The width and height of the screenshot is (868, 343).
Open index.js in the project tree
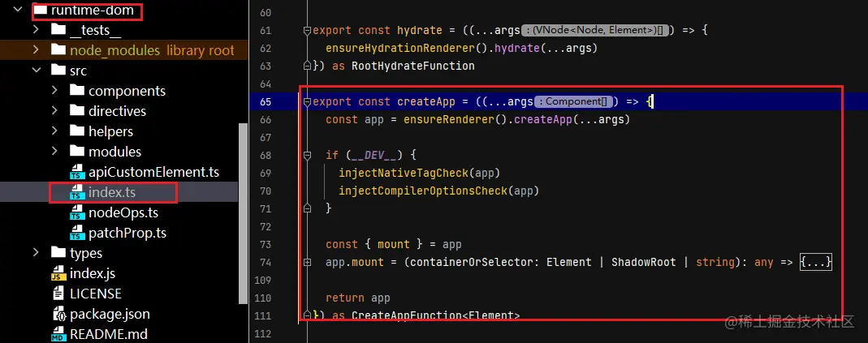pos(93,274)
